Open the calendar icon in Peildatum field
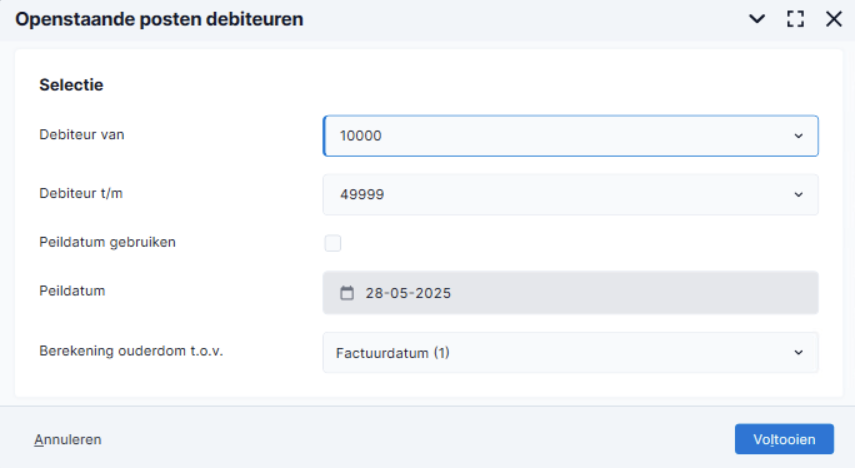Screen dimensions: 855x468 [347, 293]
